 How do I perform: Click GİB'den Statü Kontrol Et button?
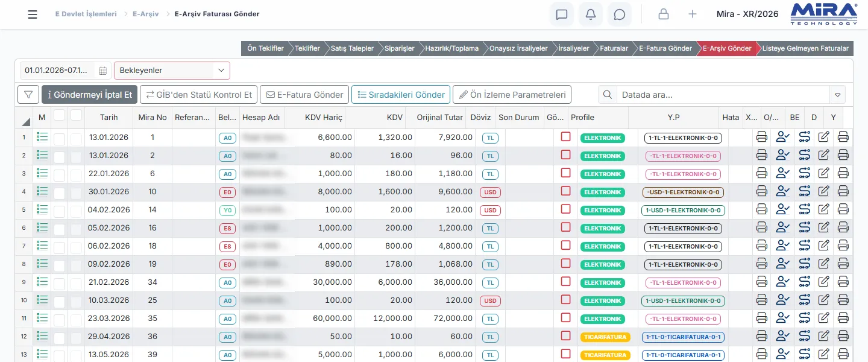click(x=198, y=95)
